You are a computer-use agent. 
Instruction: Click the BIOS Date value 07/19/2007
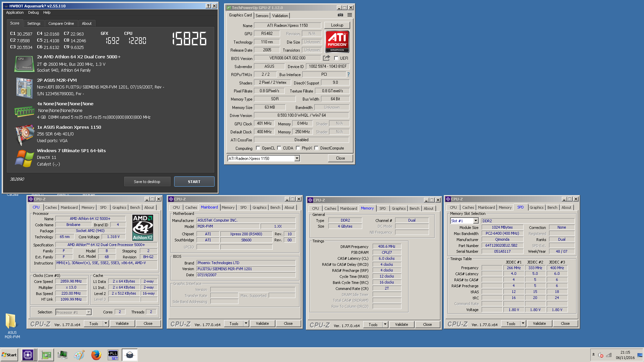coord(246,275)
